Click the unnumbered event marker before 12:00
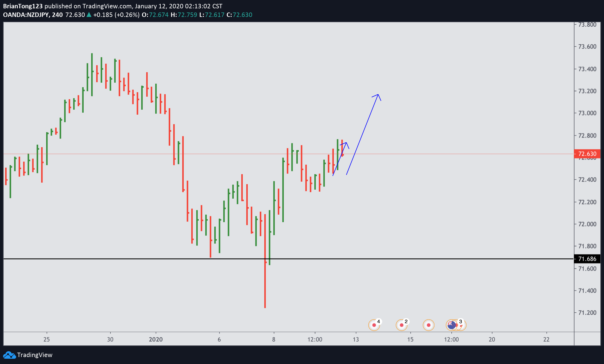 (429, 325)
